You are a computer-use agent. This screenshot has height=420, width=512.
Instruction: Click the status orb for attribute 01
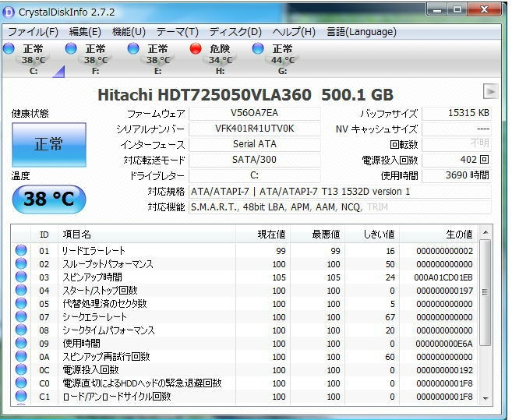[x=21, y=251]
